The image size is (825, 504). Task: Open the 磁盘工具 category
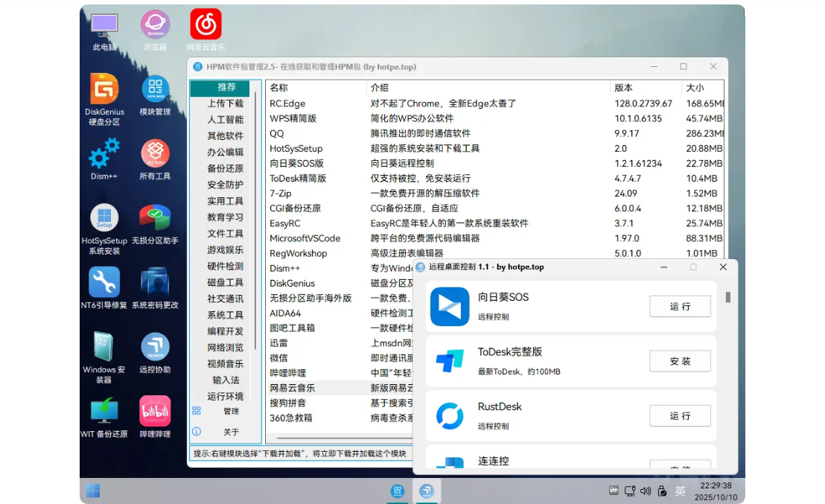tap(225, 282)
